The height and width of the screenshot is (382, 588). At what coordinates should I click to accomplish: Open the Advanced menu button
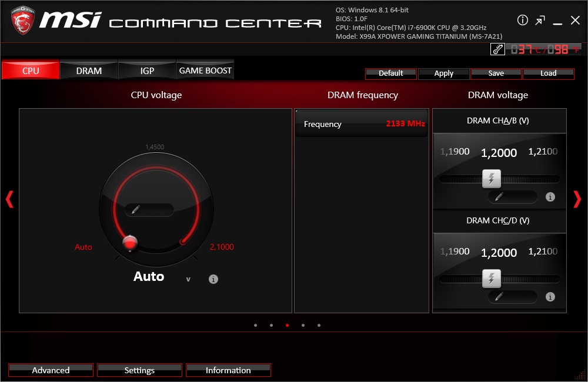tap(51, 370)
